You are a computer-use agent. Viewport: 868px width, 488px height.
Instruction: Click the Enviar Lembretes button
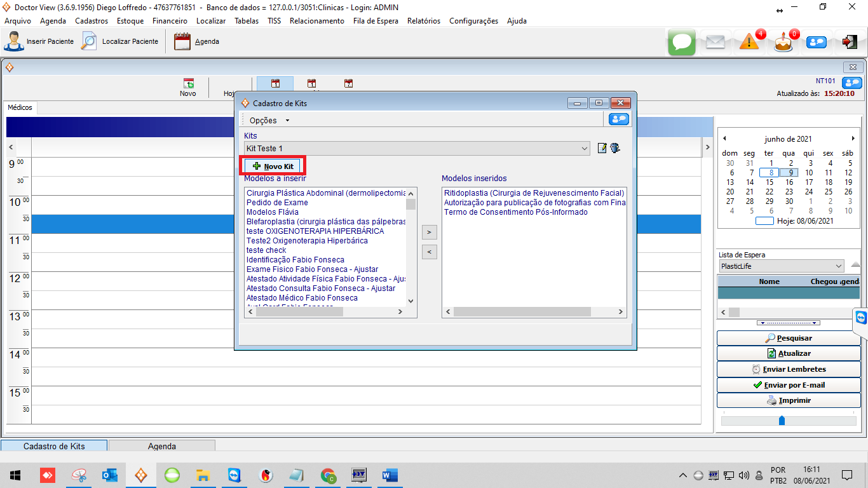coord(788,369)
